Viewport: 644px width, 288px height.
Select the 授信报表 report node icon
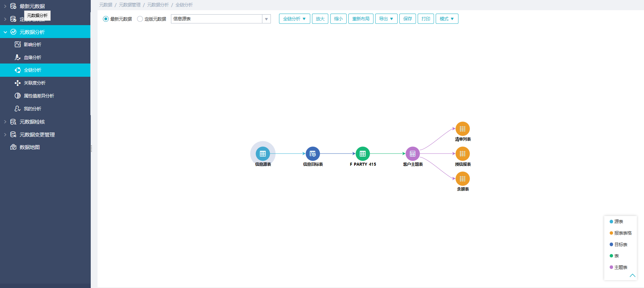click(463, 154)
